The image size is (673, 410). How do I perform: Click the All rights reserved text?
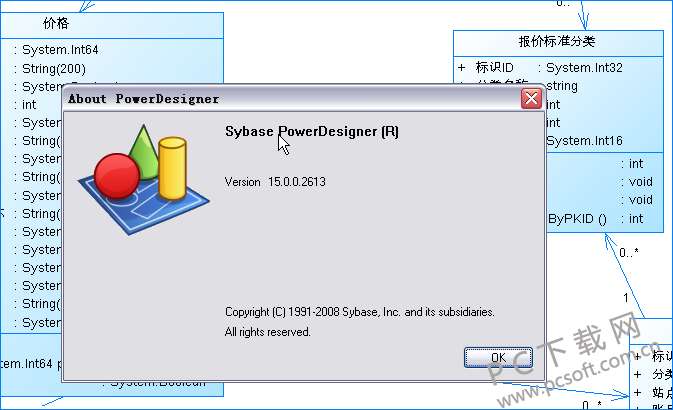(267, 332)
